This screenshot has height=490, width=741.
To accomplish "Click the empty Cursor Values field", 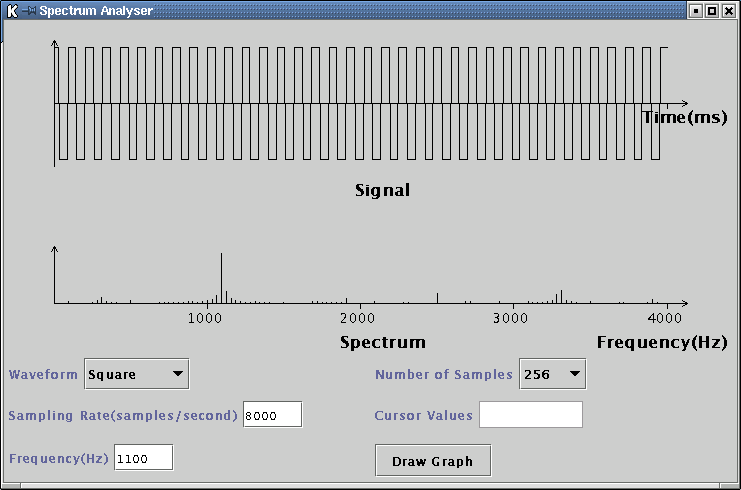I will (x=531, y=414).
